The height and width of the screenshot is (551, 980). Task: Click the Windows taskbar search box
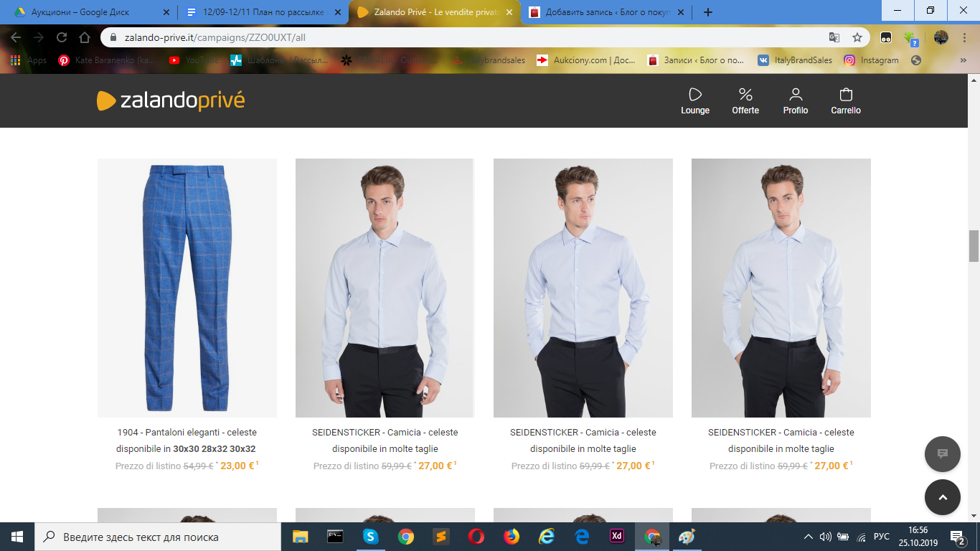click(158, 537)
